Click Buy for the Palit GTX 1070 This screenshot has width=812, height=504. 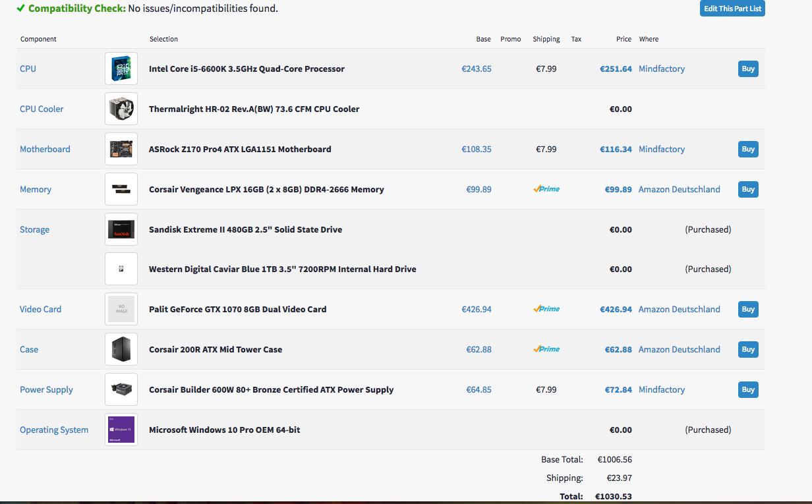748,309
